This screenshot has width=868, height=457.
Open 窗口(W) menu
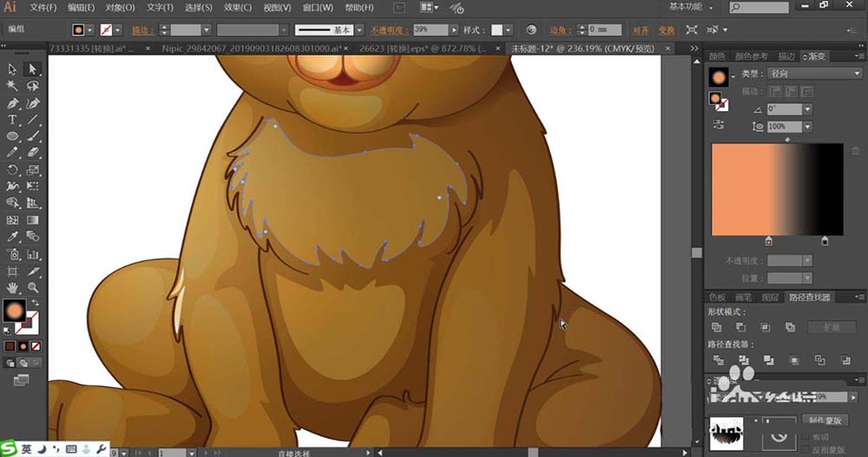tap(319, 8)
